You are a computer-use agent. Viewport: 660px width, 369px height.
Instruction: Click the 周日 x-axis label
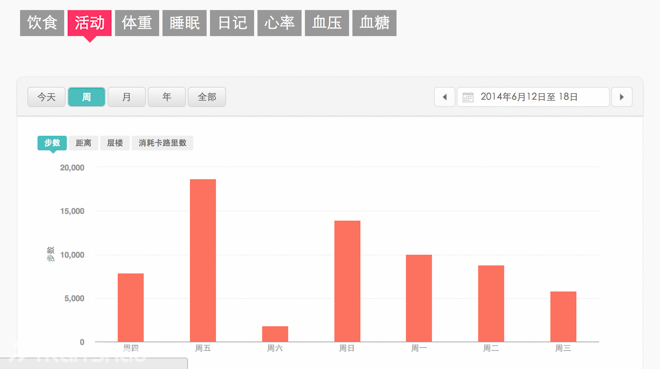coord(347,348)
